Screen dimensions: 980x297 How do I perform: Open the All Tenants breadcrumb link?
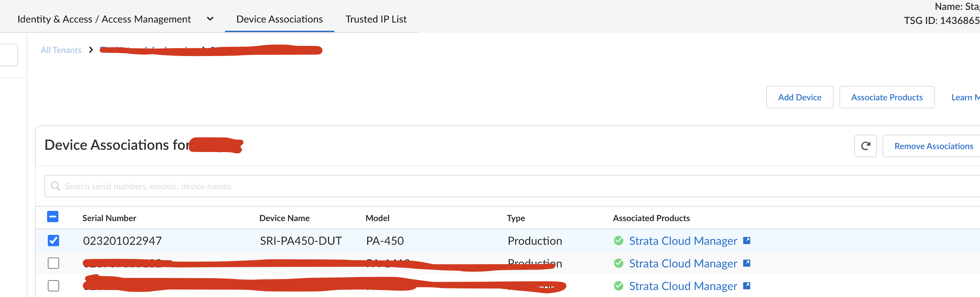[x=61, y=50]
